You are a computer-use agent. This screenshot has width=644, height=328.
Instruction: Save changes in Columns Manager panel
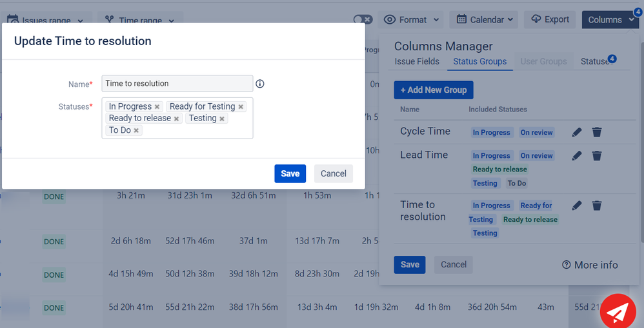coord(410,264)
